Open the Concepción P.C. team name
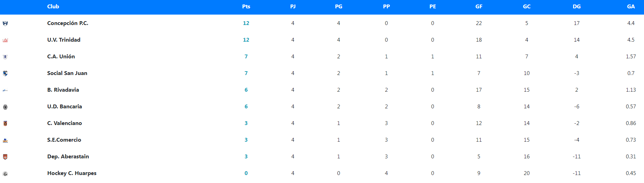This screenshot has width=644, height=183. [68, 23]
